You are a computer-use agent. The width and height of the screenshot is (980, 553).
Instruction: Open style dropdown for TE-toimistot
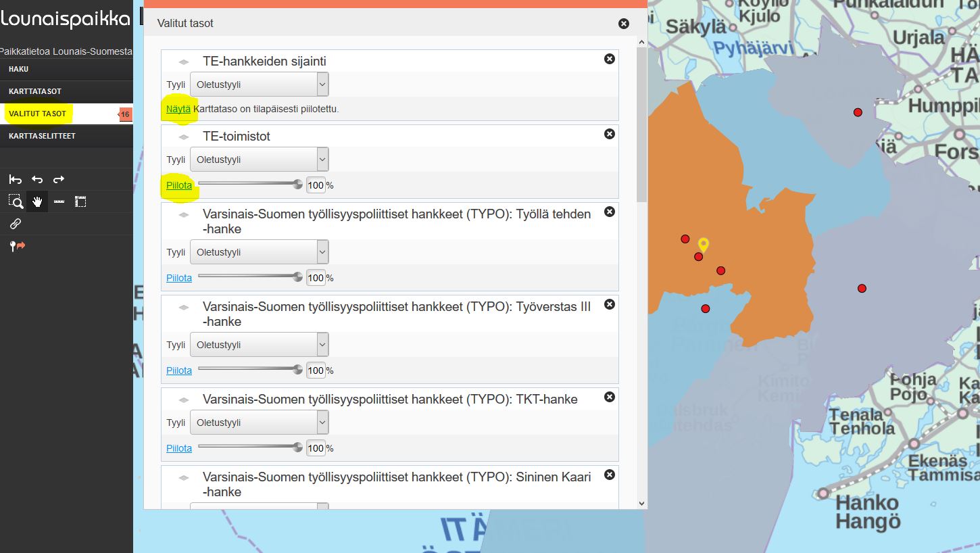point(259,160)
